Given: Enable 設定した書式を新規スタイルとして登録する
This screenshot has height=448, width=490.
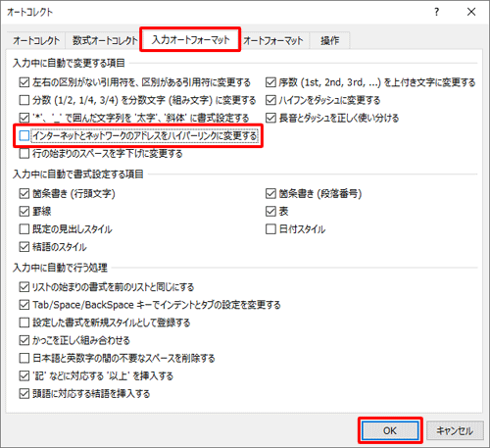Looking at the screenshot, I should [24, 323].
